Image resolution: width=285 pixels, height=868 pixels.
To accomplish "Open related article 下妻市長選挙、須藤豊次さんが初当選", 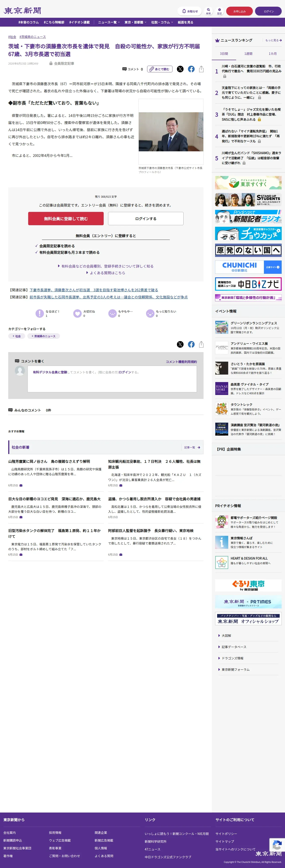I will (94, 290).
